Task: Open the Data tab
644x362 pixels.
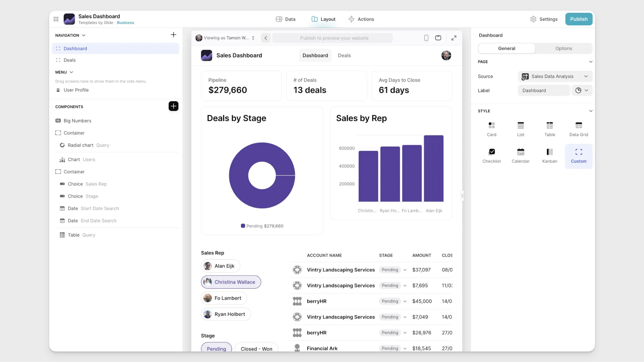Action: [285, 19]
